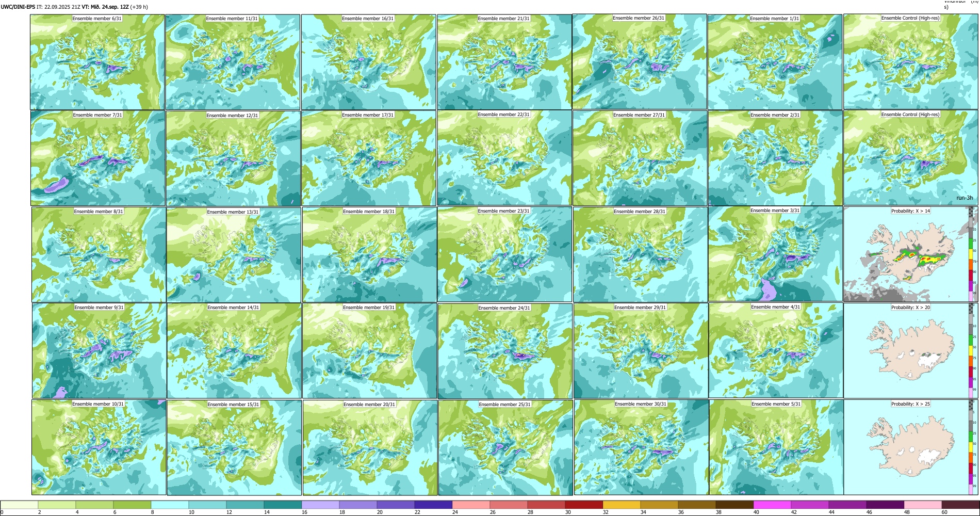Viewport: 980px width, 516px height.
Task: Pick the lavender legend swatch between 16 and 18
Action: tap(320, 505)
